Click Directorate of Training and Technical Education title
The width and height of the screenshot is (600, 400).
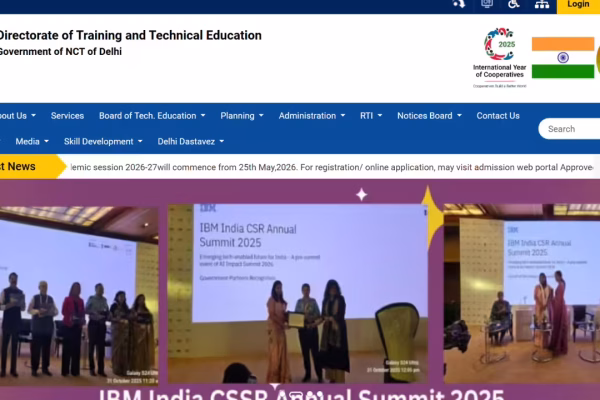130,35
